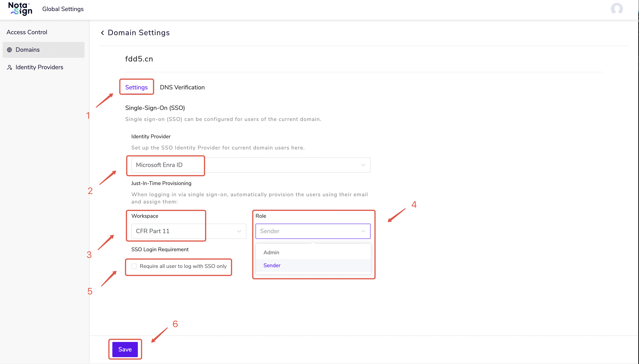This screenshot has width=639, height=364.
Task: Select the Settings tab
Action: pyautogui.click(x=136, y=87)
